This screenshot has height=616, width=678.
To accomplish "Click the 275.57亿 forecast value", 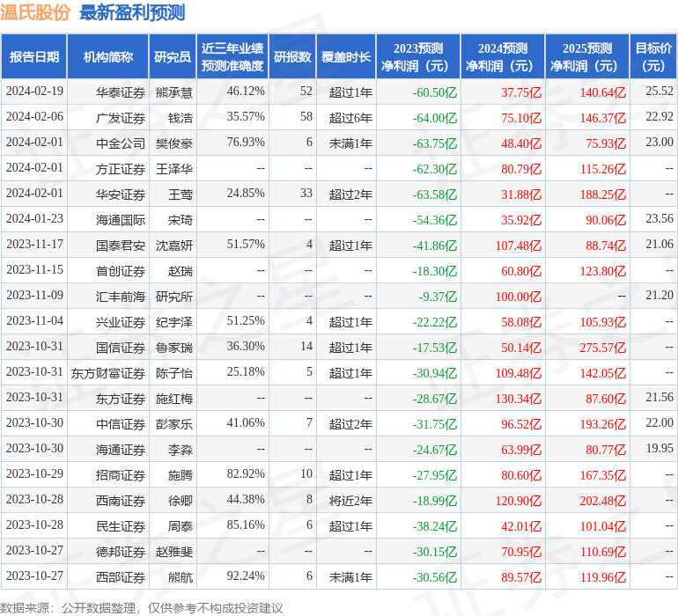I will point(603,348).
